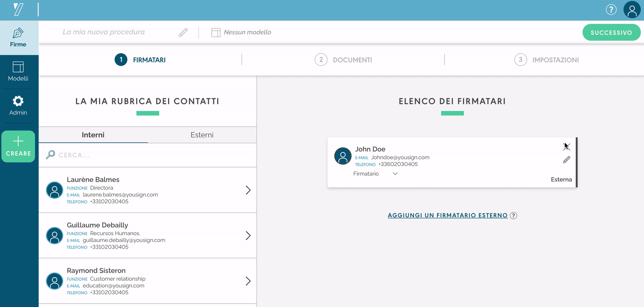Click the Yousign logo icon
Screen dimensions: 644x307
(18, 9)
